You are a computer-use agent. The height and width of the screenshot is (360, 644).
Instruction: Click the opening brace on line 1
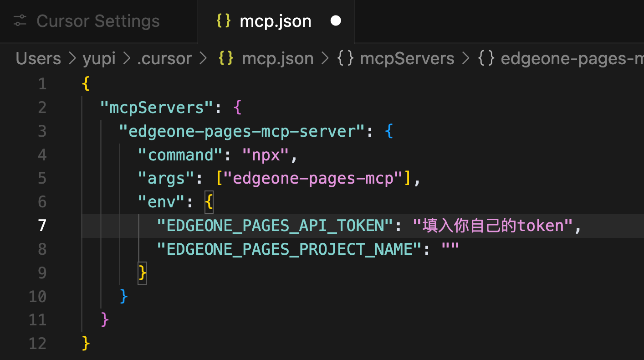pyautogui.click(x=86, y=84)
